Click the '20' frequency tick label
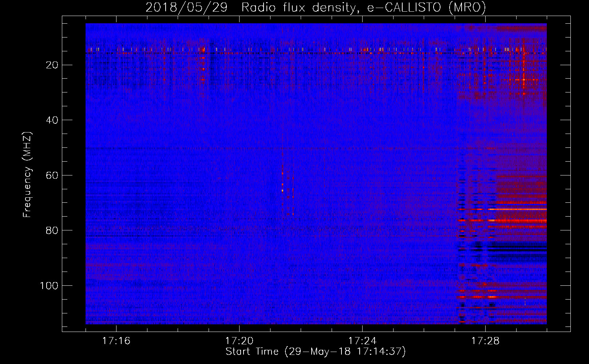Image resolution: width=589 pixels, height=364 pixels. tap(52, 65)
